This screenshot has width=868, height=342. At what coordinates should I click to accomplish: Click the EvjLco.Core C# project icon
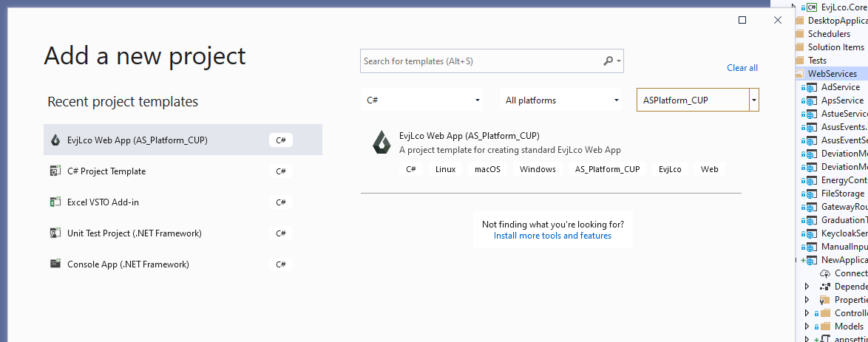pos(812,7)
